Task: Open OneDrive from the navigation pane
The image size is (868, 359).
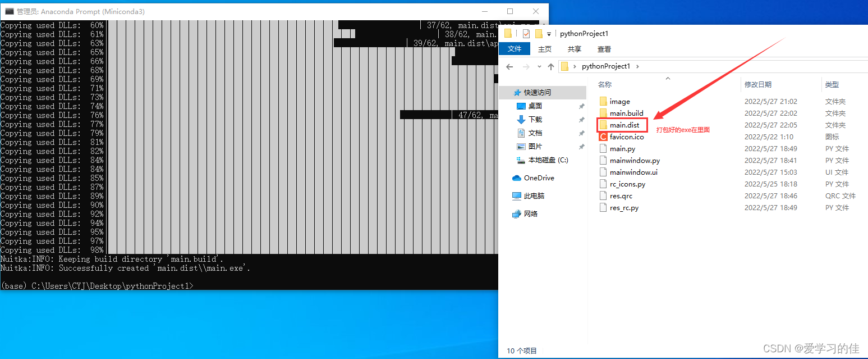Action: tap(540, 178)
